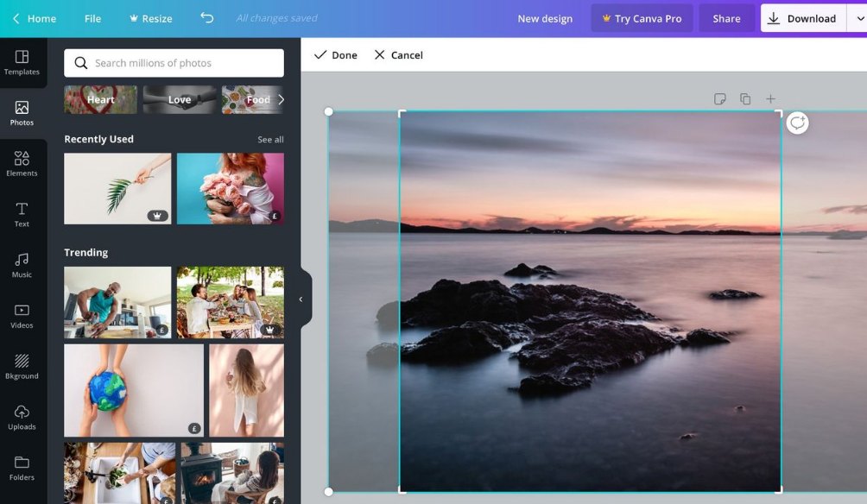Expand the Download options dropdown arrow
Image resolution: width=867 pixels, height=504 pixels.
860,18
